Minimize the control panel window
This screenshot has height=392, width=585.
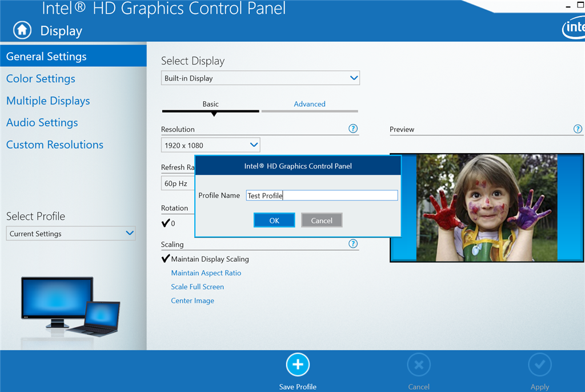click(568, 6)
